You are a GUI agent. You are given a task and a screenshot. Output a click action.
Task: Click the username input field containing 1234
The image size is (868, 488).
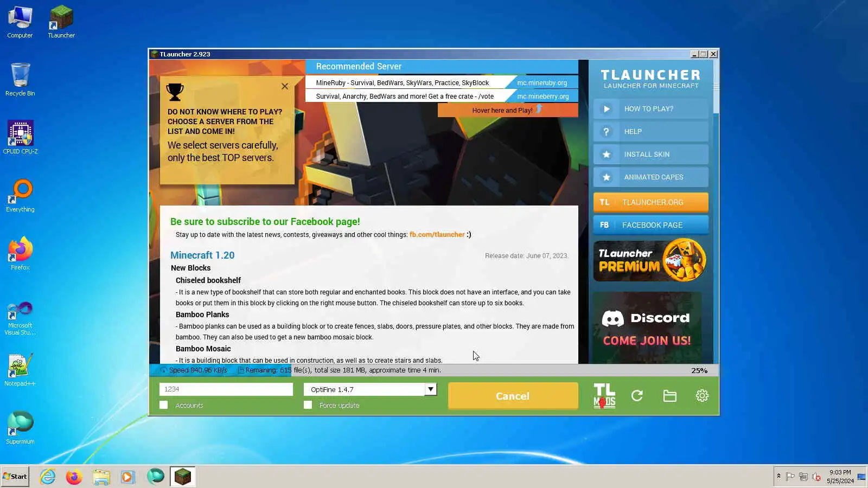[x=226, y=389]
